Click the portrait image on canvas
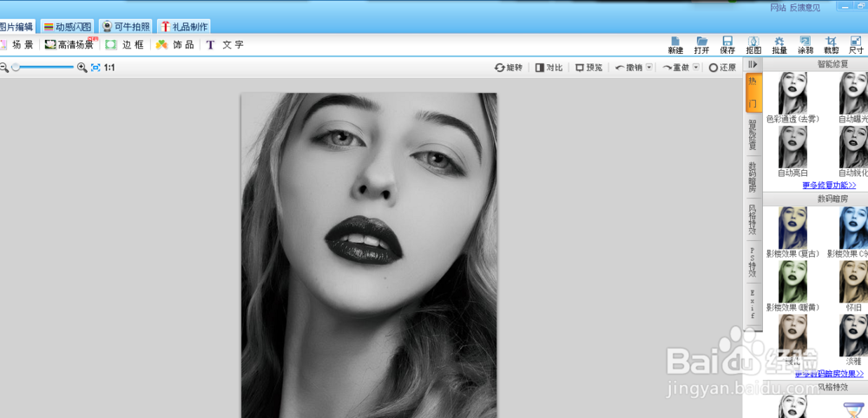The width and height of the screenshot is (868, 418). tap(369, 256)
